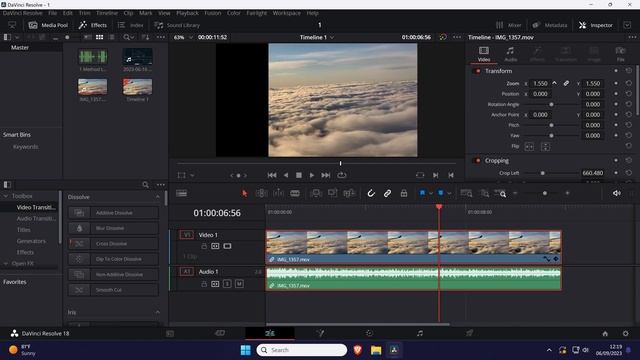Toggle the Loop playback button
Viewport: 640px width, 360px height.
(x=342, y=175)
